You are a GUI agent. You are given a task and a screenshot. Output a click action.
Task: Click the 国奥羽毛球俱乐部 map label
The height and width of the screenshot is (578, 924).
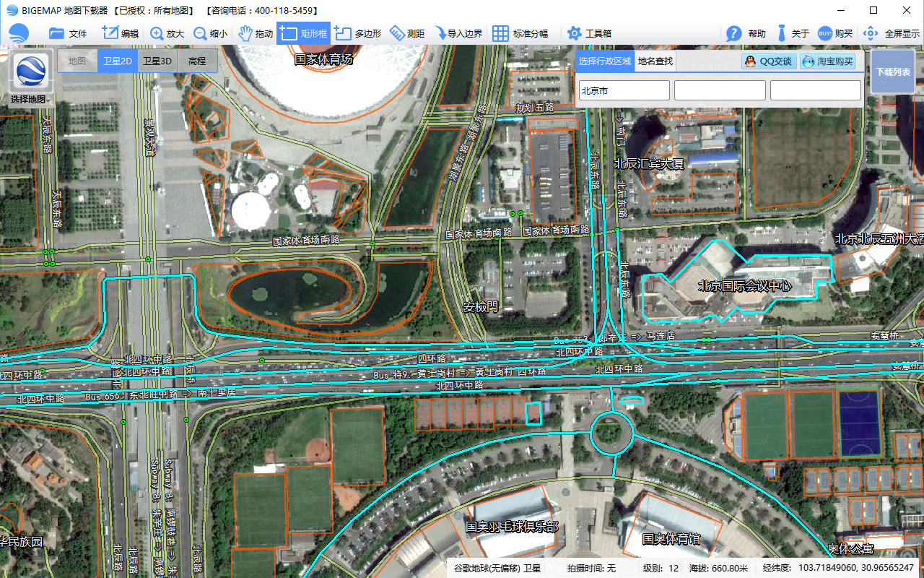512,527
